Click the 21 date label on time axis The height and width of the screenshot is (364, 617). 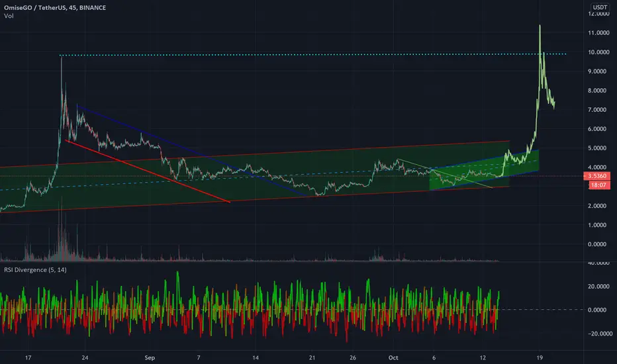pyautogui.click(x=312, y=357)
